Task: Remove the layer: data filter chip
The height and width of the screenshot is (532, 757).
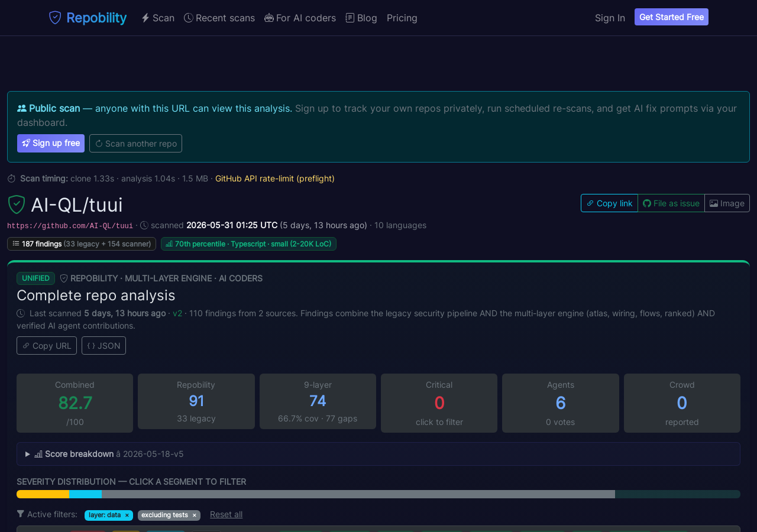Action: pyautogui.click(x=127, y=515)
